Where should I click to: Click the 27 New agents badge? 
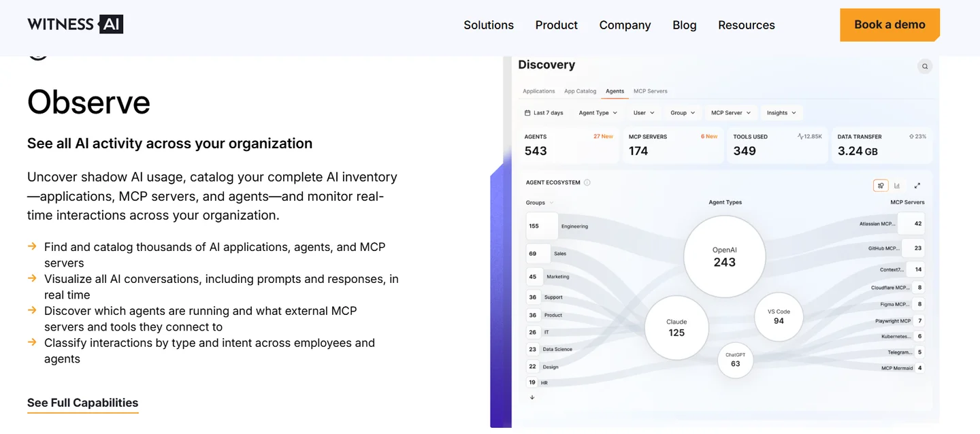click(x=603, y=136)
